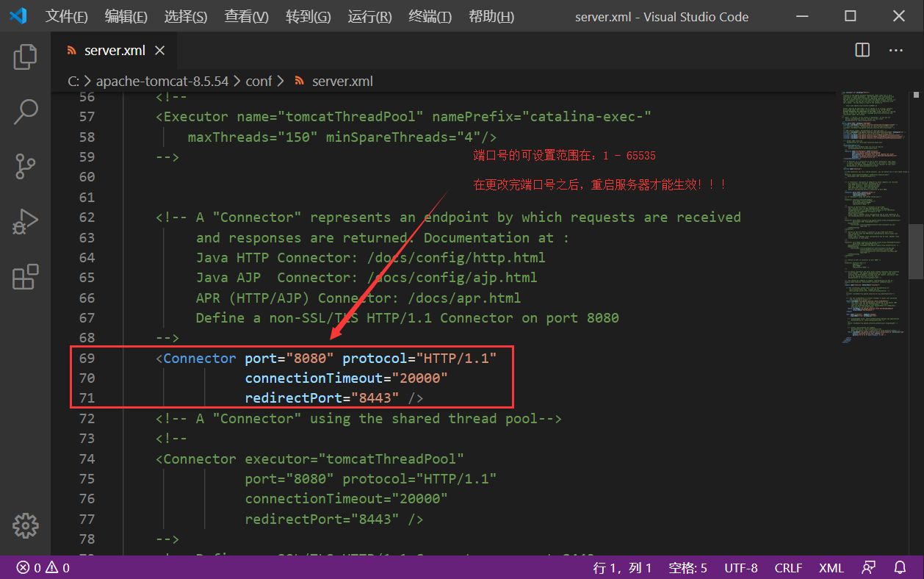Click the Executor name="tomcatThreadPool" text
Screen dimensions: 924x579
(x=294, y=116)
